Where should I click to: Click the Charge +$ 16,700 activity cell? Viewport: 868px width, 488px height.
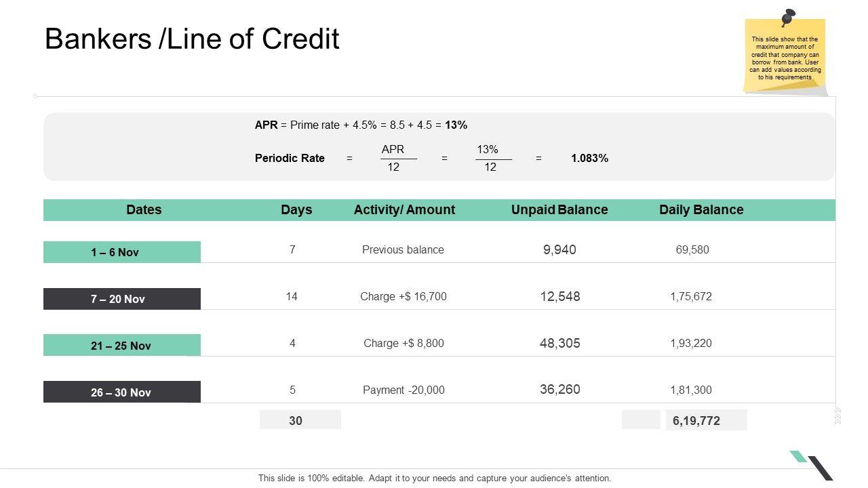[403, 296]
